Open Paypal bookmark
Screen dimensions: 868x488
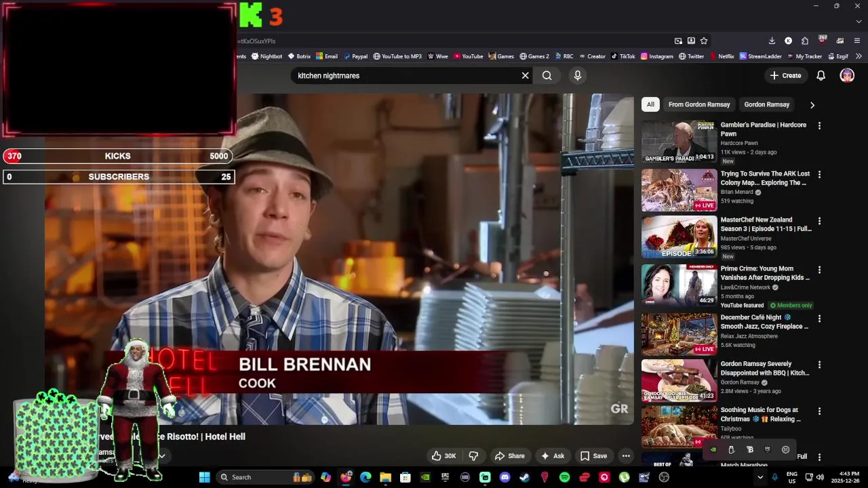click(355, 56)
